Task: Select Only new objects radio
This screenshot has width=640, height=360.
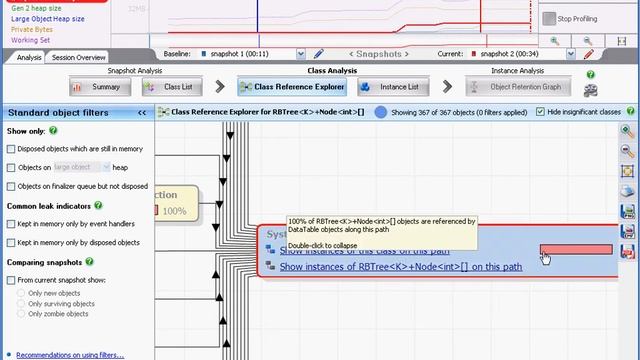Action: coord(21,293)
